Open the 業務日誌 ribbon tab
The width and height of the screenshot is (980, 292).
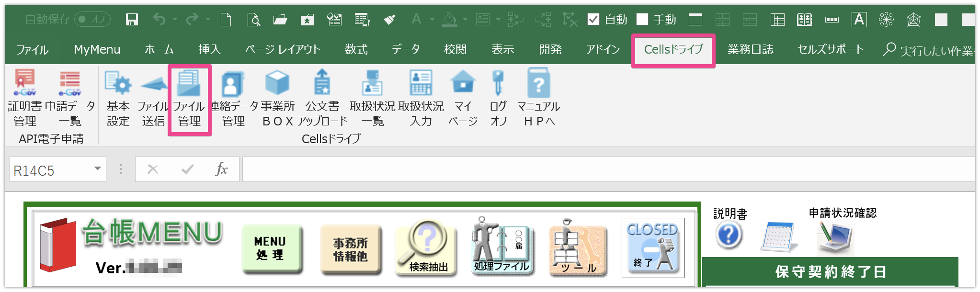tap(750, 49)
